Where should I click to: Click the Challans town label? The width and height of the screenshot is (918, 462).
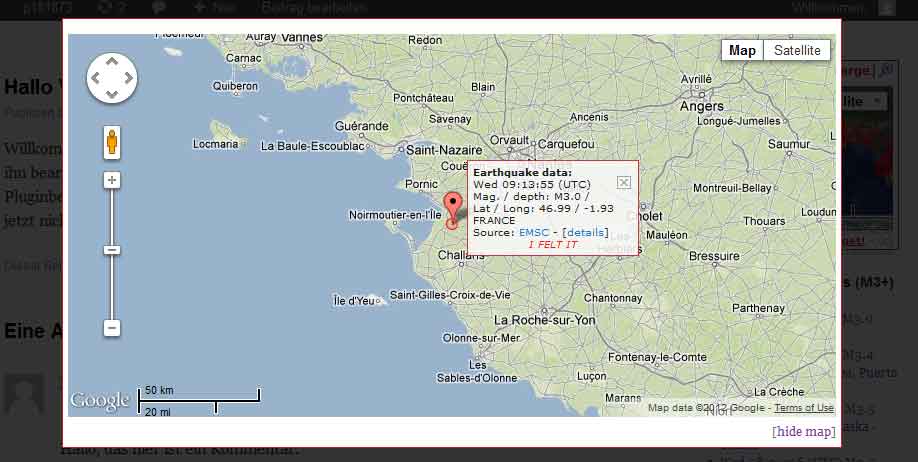click(x=461, y=255)
